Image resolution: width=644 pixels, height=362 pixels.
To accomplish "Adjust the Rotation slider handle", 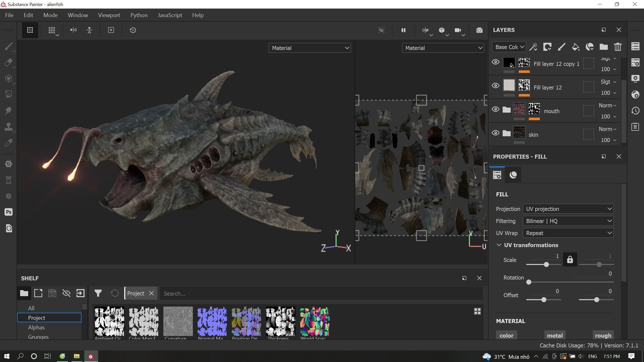I will tap(529, 282).
